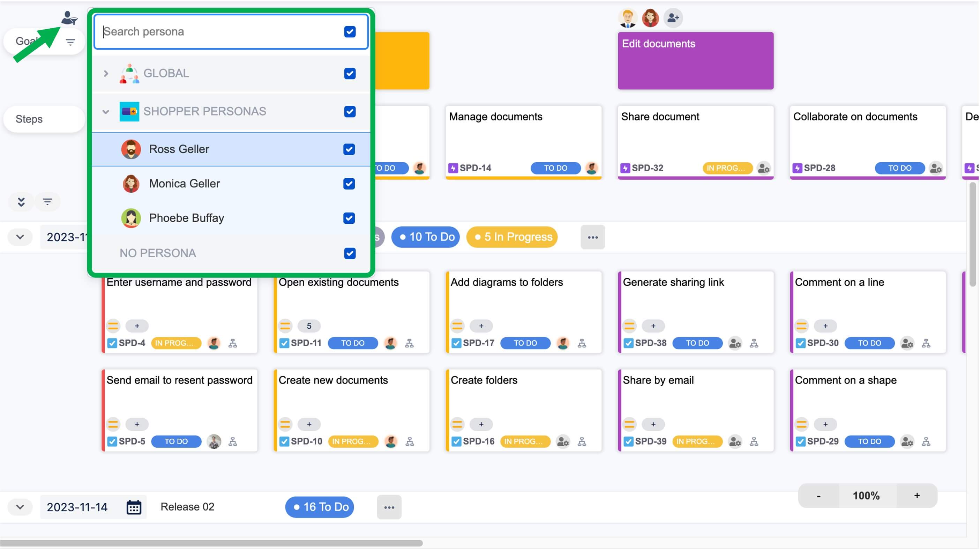Click the zoom in plus button
The image size is (980, 550).
point(917,496)
